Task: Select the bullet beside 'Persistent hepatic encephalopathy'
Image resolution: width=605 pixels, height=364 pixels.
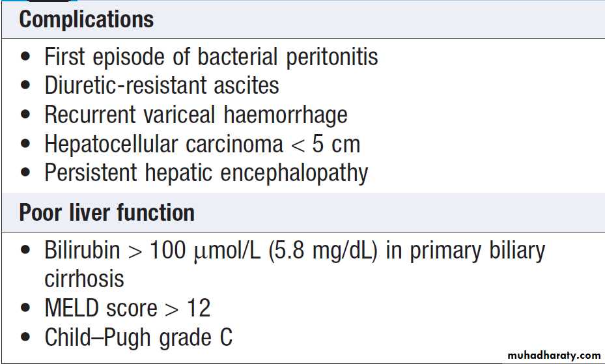Action: pyautogui.click(x=25, y=173)
